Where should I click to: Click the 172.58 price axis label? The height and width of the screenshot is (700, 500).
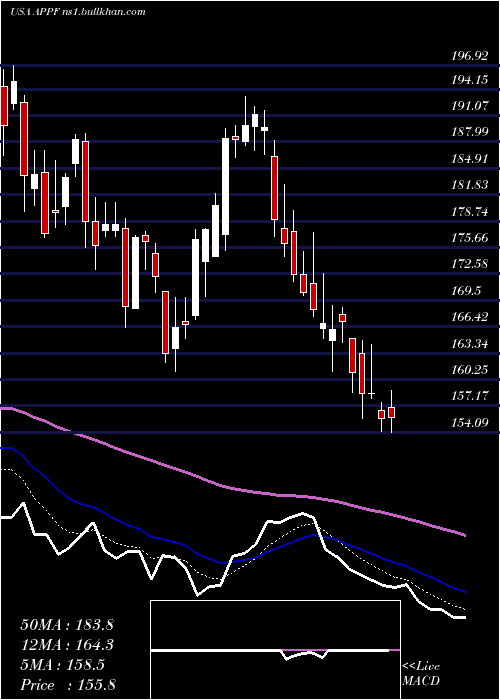click(x=469, y=264)
